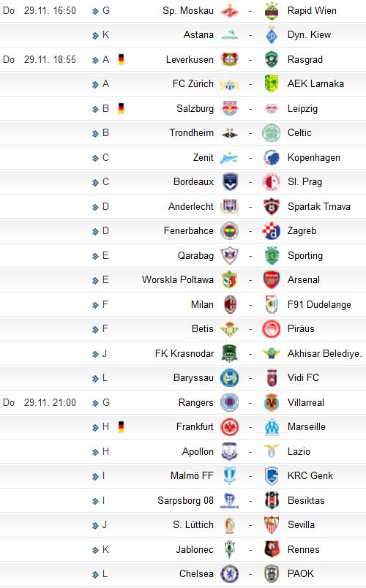This screenshot has width=366, height=588.
Task: Open group G arrow for Sp. Moskau match
Action: tap(95, 11)
